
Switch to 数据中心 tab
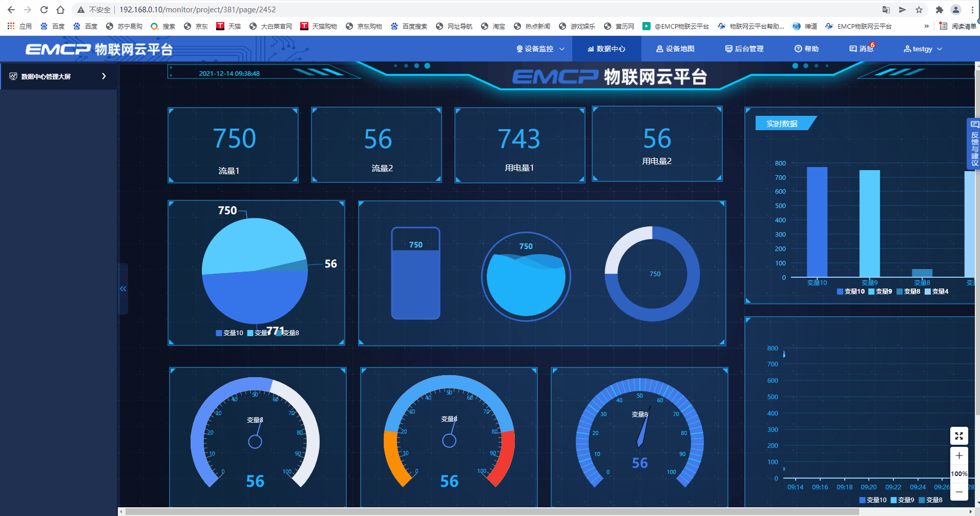(x=607, y=49)
